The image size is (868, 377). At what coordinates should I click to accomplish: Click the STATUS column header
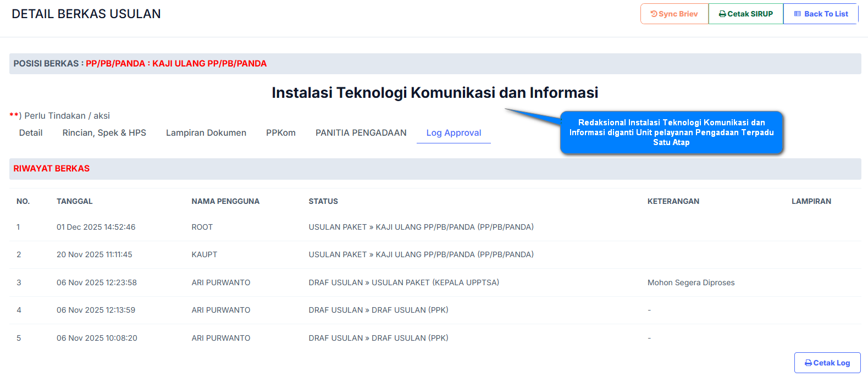pos(323,202)
